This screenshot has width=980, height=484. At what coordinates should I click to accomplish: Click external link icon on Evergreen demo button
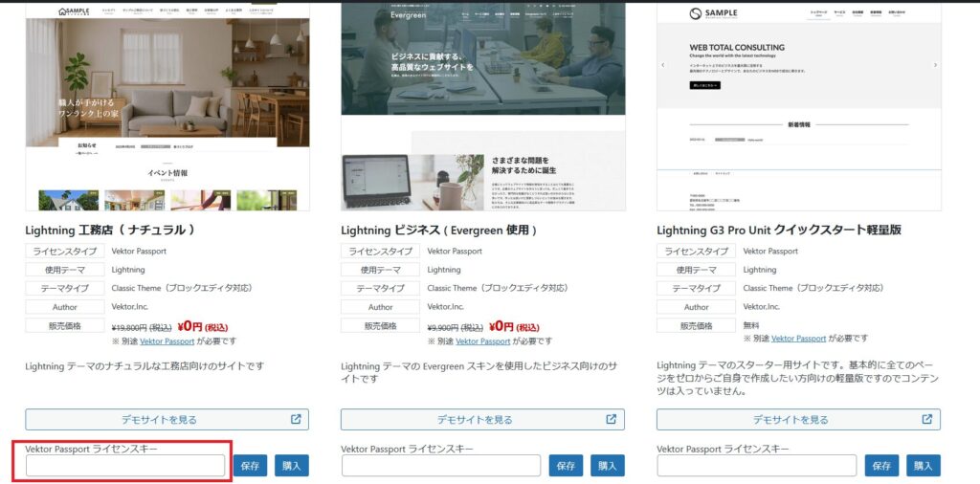pyautogui.click(x=612, y=419)
